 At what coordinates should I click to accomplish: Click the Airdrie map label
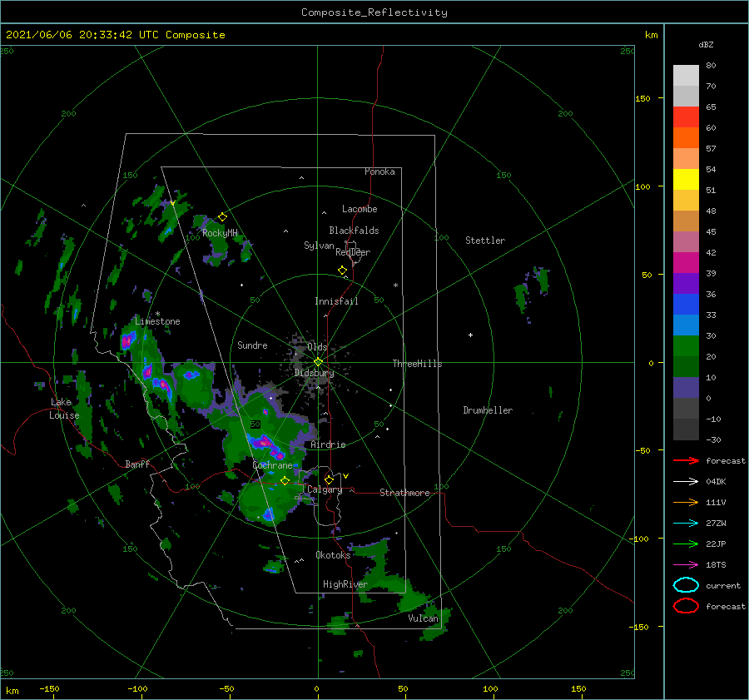[328, 444]
